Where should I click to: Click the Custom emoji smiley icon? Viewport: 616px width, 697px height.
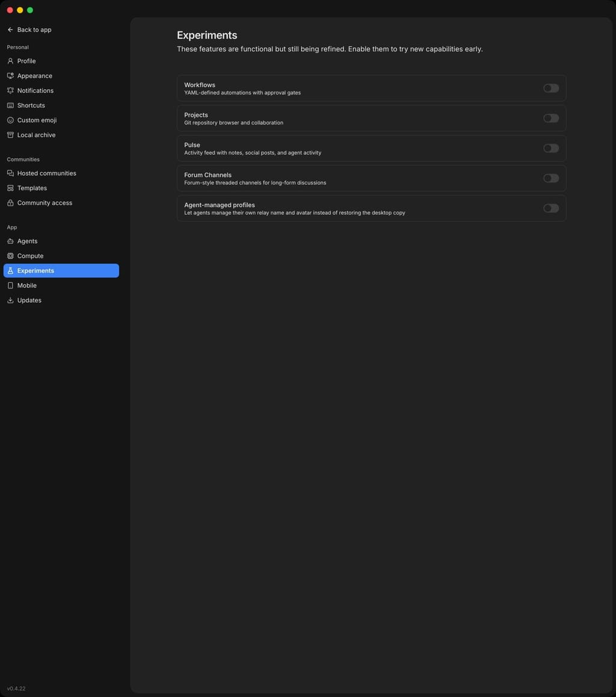10,120
